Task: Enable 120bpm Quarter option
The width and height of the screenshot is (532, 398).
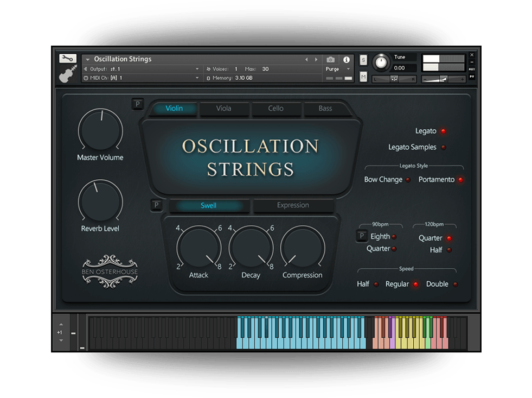Action: 449,238
